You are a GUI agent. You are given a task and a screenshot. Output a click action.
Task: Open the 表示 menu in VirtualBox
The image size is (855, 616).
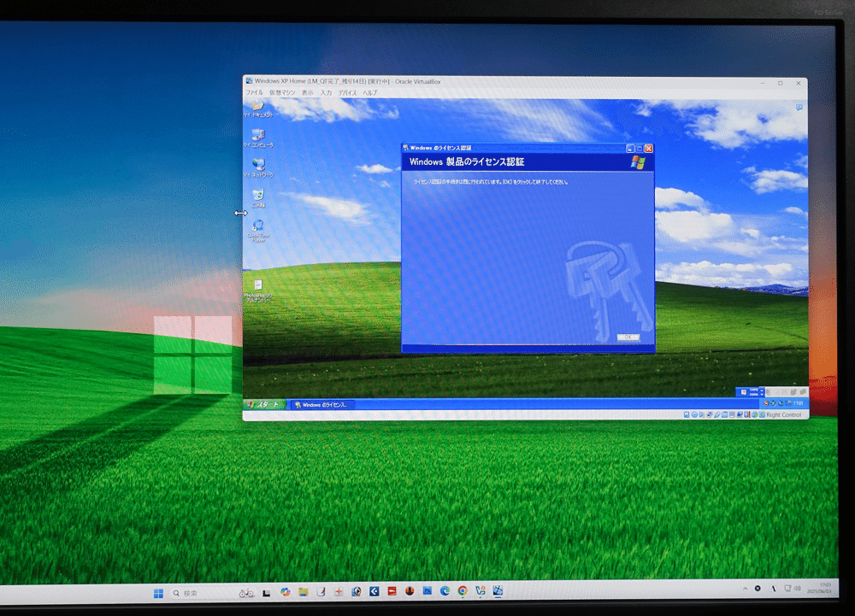click(308, 92)
